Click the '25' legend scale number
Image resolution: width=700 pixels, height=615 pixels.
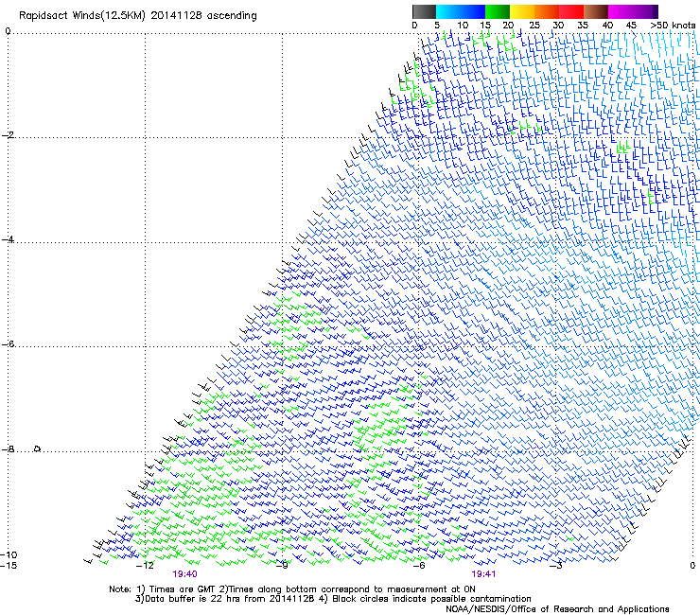tap(534, 26)
